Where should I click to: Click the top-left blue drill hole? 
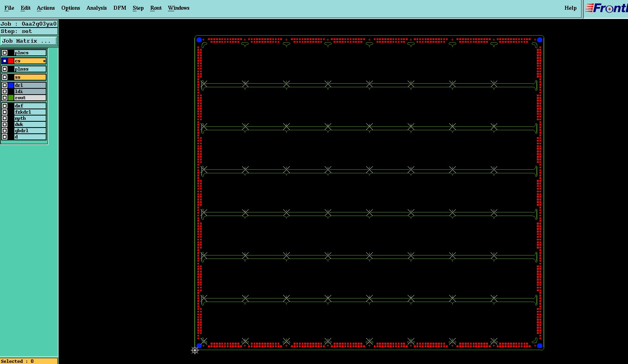tap(199, 40)
